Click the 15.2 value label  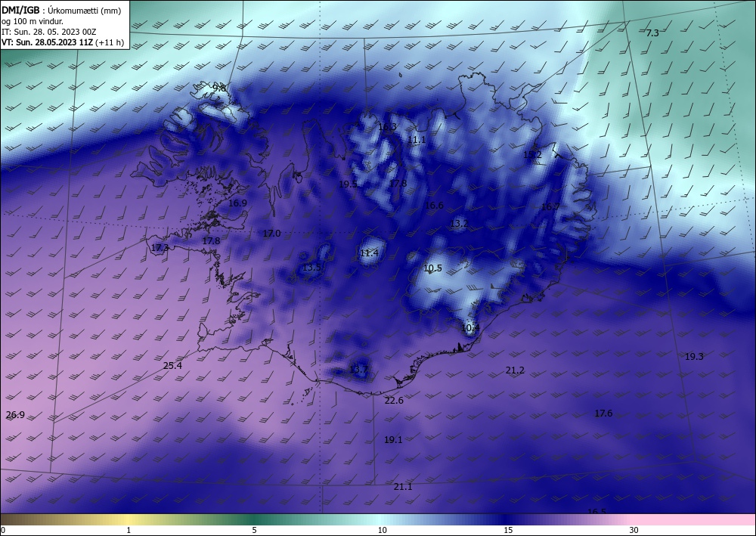[532, 155]
